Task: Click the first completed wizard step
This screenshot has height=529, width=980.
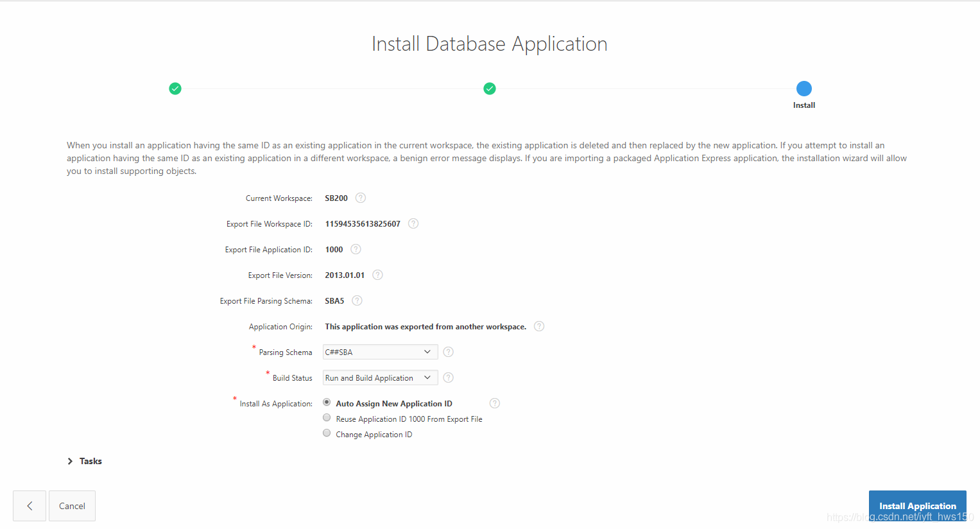Action: (x=175, y=89)
